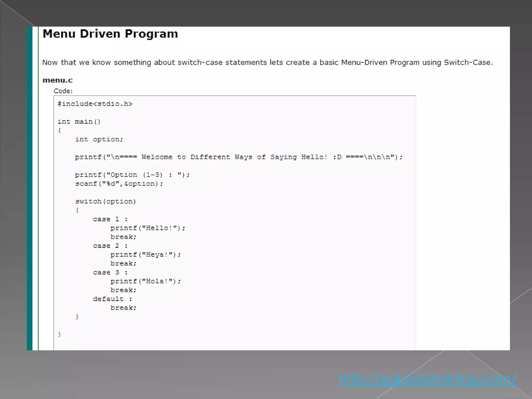Open the eglobiotraining.com link
The width and height of the screenshot is (532, 399).
coord(428,379)
